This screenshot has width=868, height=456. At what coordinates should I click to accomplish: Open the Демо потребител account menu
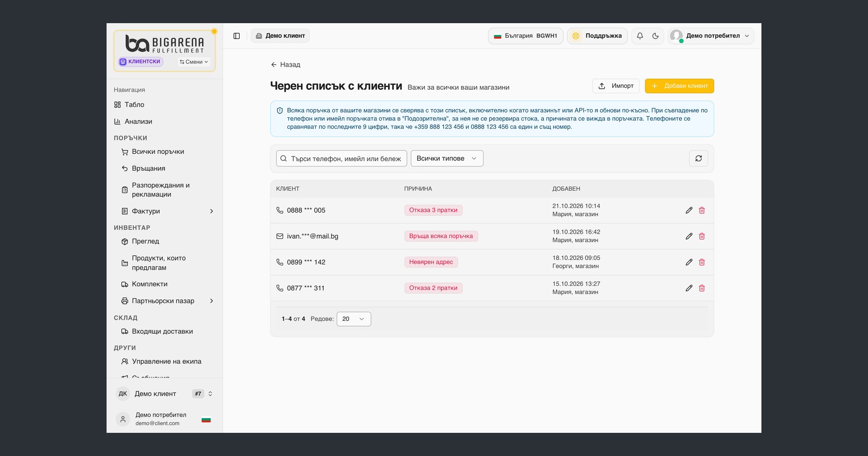pyautogui.click(x=710, y=36)
